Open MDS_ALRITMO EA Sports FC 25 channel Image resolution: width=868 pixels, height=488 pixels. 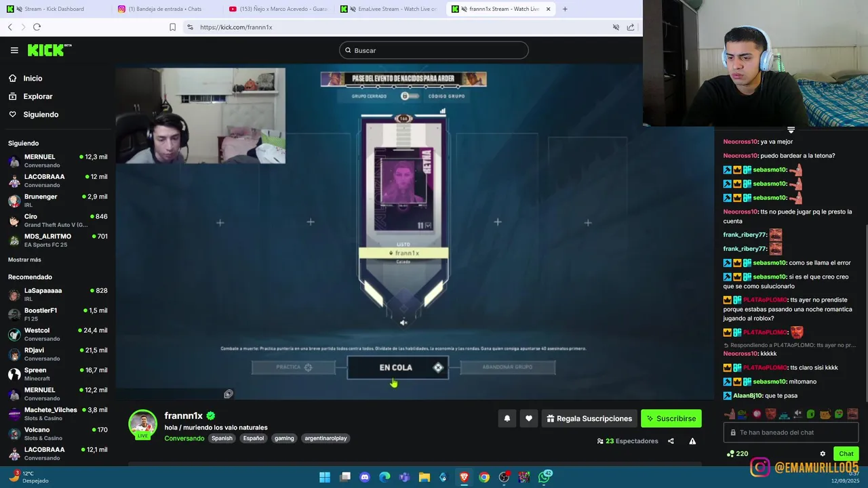point(58,240)
